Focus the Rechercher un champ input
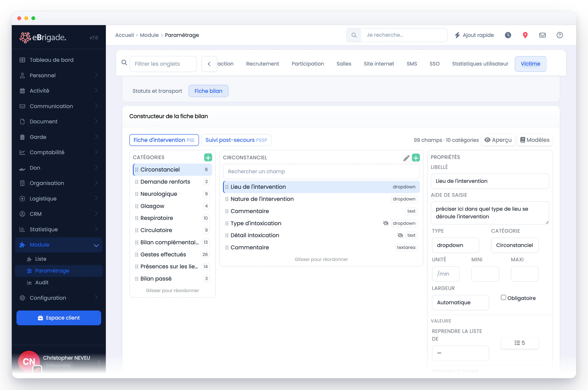This screenshot has width=588, height=390. pyautogui.click(x=321, y=171)
